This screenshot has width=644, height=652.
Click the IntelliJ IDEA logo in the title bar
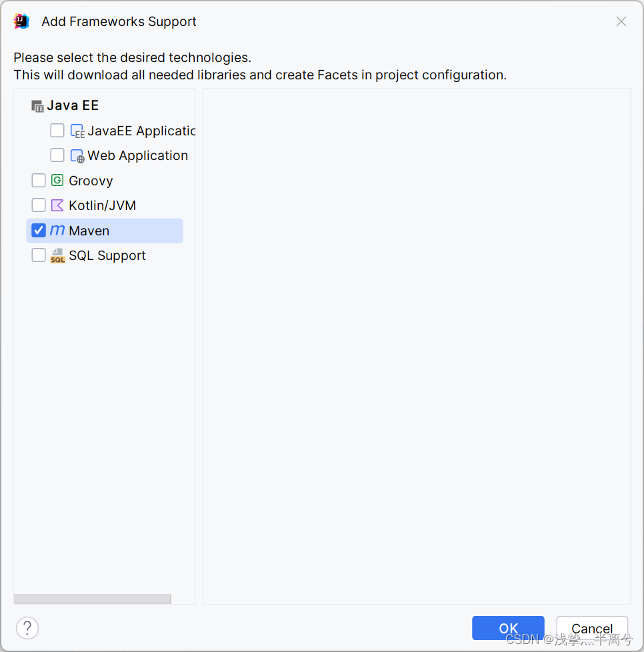(21, 21)
